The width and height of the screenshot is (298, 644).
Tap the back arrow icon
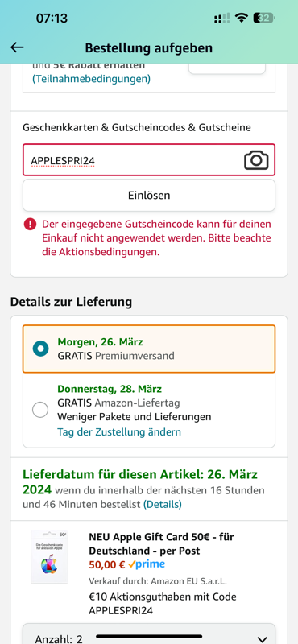(x=17, y=47)
